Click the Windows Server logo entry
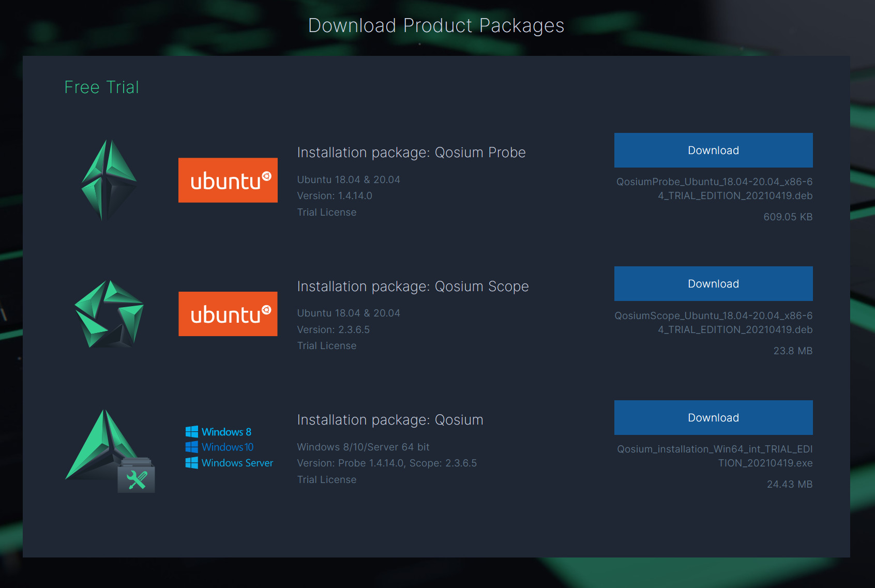 tap(229, 463)
